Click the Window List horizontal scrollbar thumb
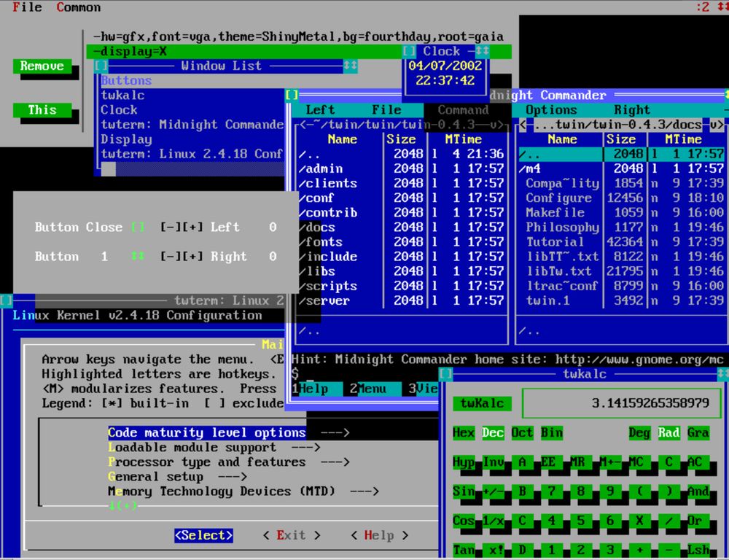This screenshot has height=560, width=729. [109, 169]
